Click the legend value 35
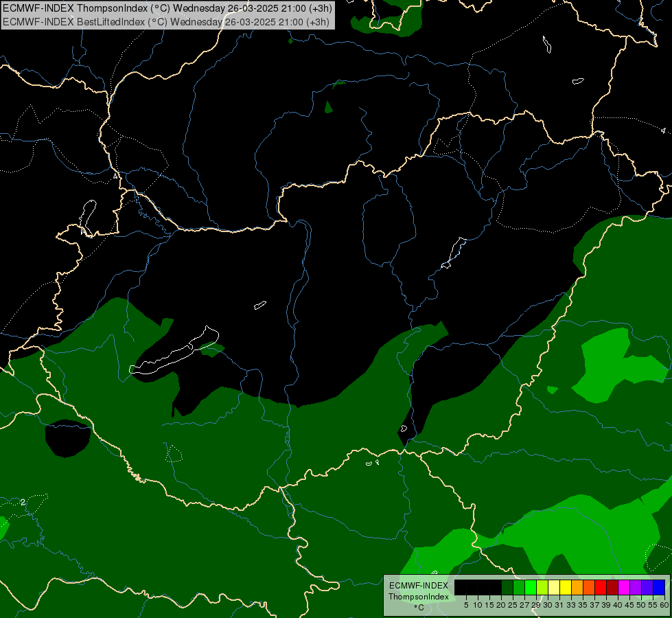 pos(583,605)
